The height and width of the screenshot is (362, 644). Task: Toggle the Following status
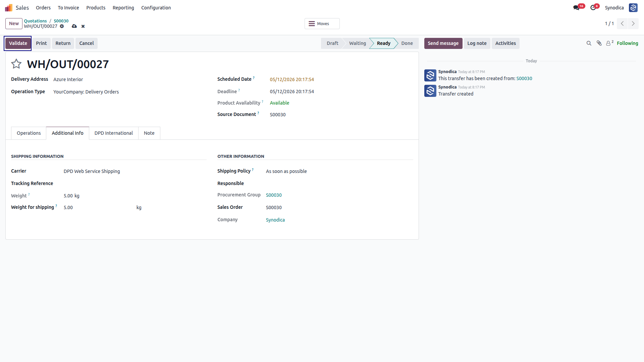click(x=627, y=43)
